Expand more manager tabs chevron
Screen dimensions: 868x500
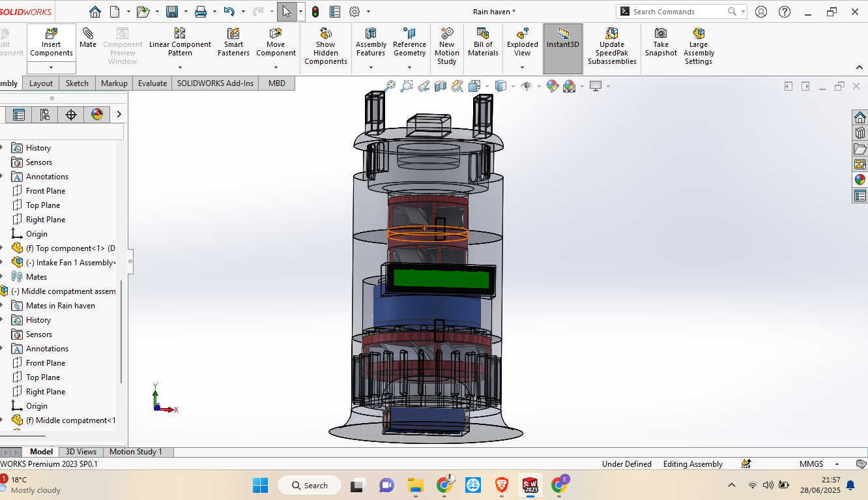[x=119, y=115]
